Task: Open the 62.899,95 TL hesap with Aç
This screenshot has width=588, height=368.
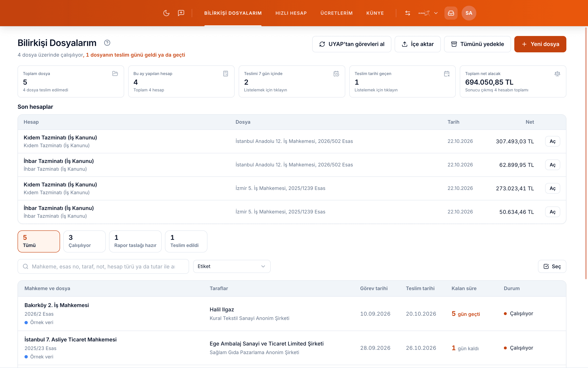Action: click(x=552, y=165)
